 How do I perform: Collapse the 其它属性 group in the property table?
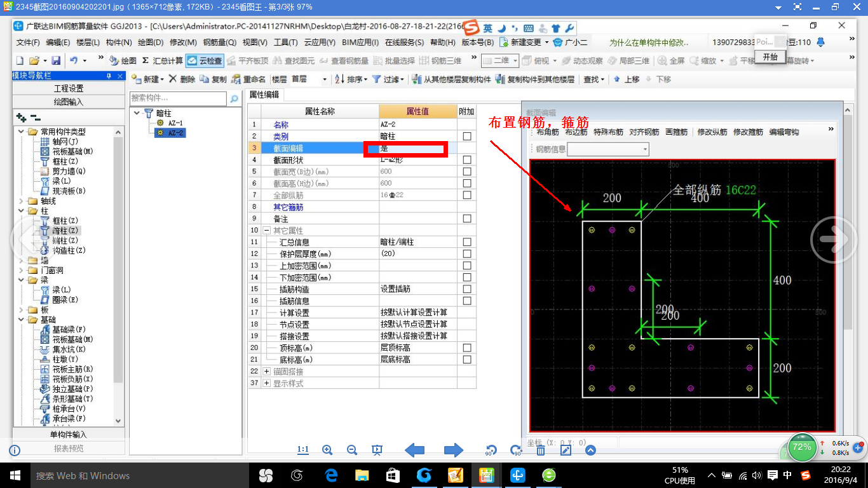268,231
